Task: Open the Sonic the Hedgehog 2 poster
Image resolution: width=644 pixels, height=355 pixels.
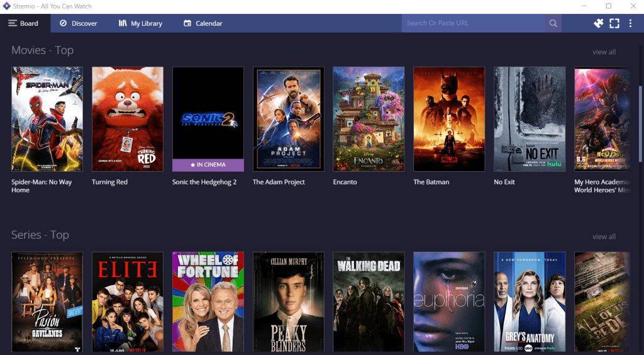Action: [208, 119]
